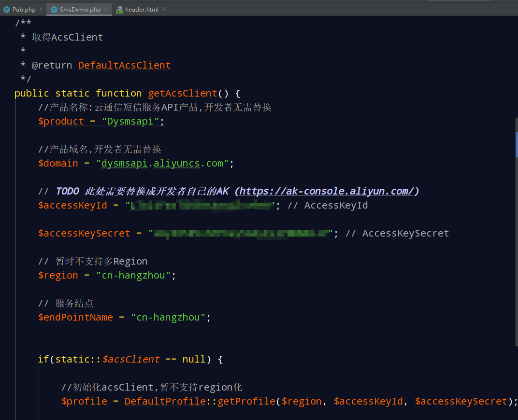The image size is (518, 420).
Task: Click the 服务结点 comment
Action: [x=66, y=303]
